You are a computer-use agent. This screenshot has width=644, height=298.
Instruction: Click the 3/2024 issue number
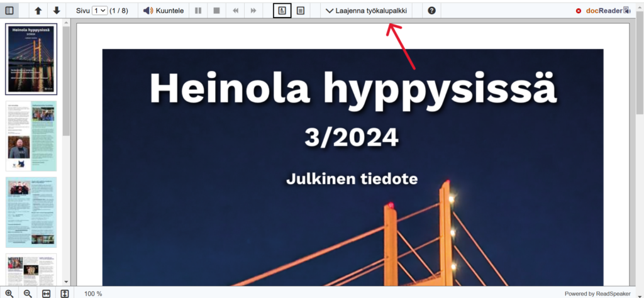point(352,138)
